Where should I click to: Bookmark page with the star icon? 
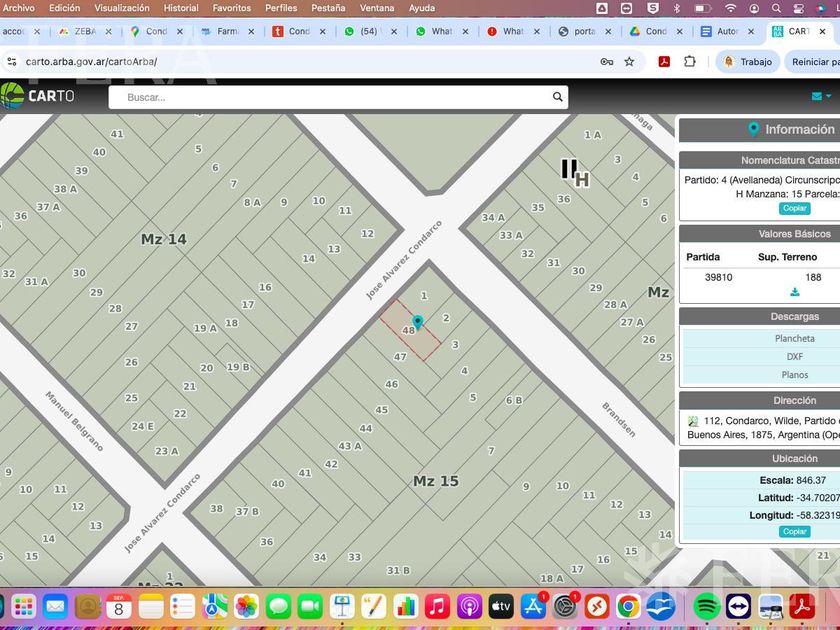pyautogui.click(x=629, y=62)
